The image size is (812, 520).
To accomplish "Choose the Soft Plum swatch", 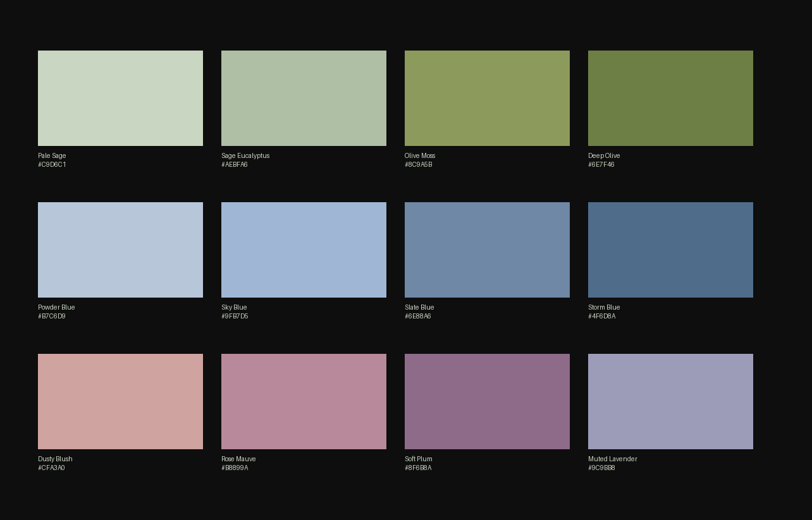I will 487,401.
